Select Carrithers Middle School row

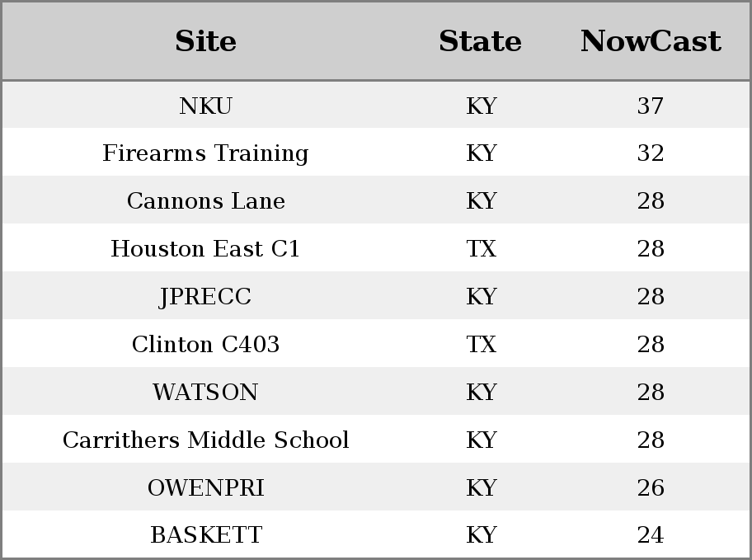point(376,439)
